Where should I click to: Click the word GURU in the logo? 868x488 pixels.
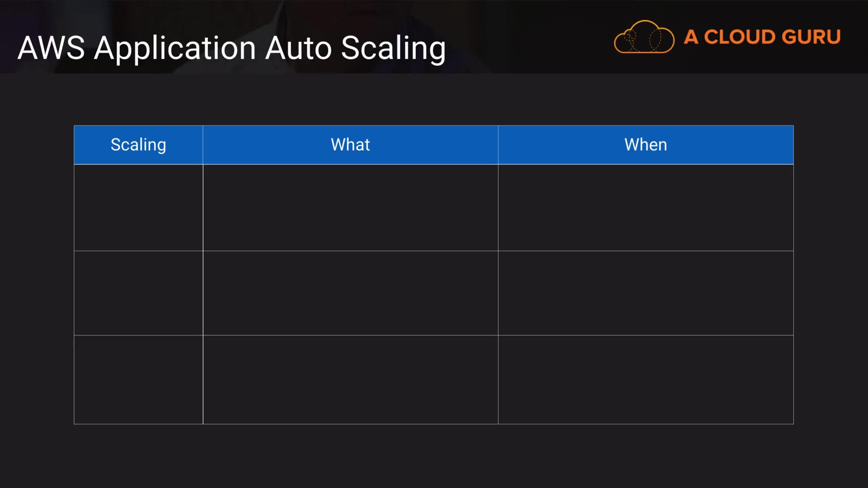click(811, 37)
